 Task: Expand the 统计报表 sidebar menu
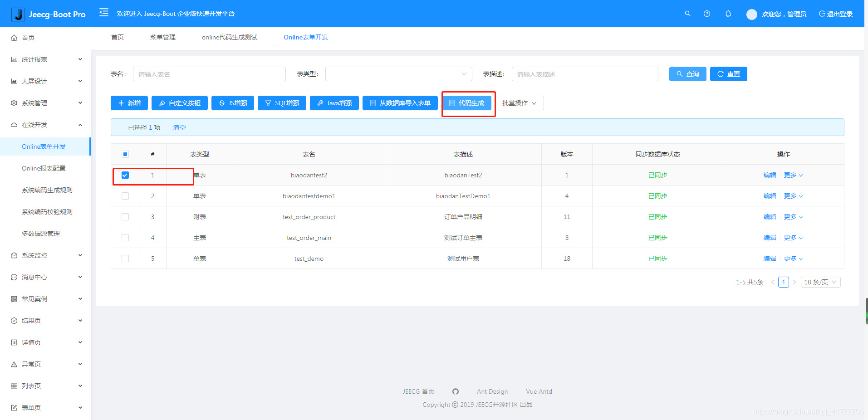[45, 59]
